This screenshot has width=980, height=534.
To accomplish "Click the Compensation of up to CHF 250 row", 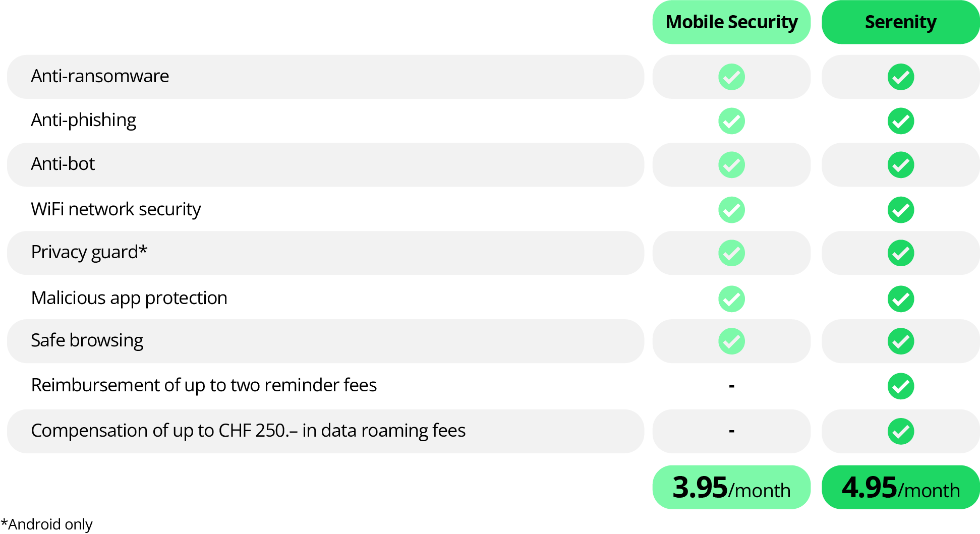I will 248,431.
